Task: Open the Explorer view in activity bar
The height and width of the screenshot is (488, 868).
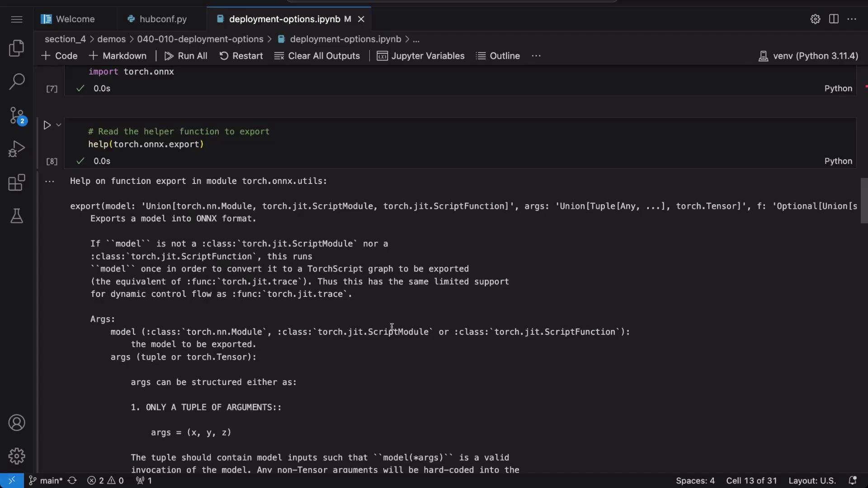Action: coord(17,48)
